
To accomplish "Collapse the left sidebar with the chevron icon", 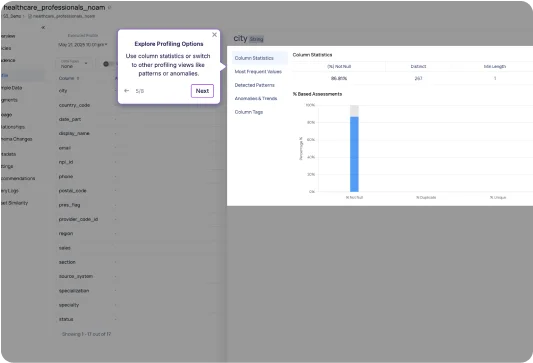I will pos(43,28).
